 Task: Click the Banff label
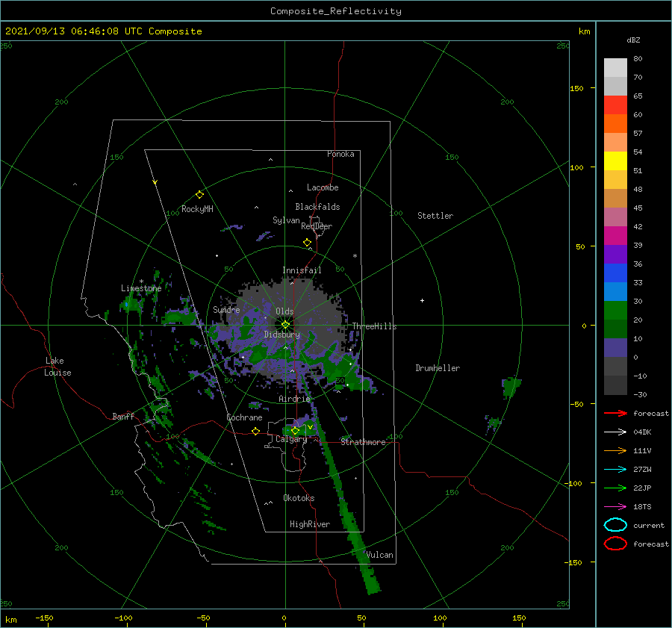(x=123, y=416)
